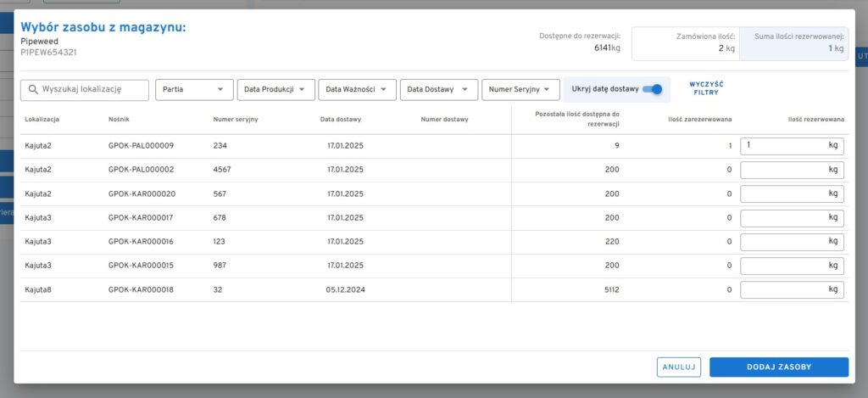Focus the Wyszukaj lokalizację search field
Screen dimensions: 868x398
click(93, 89)
